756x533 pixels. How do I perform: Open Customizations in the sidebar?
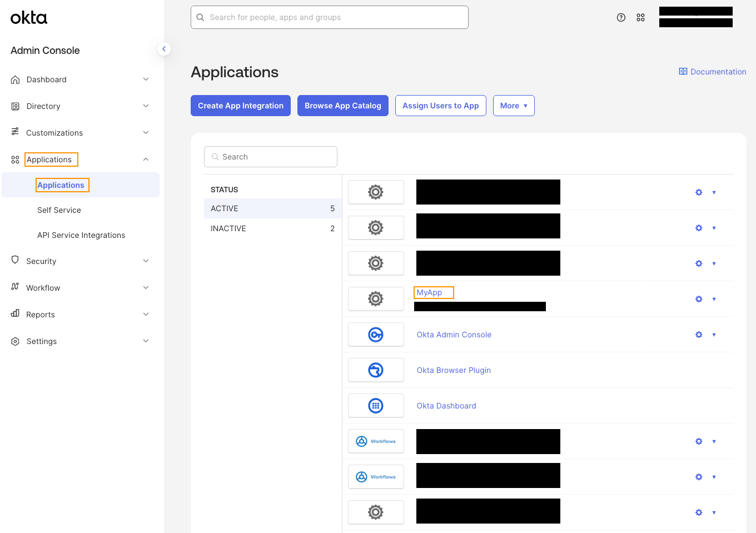pyautogui.click(x=54, y=133)
